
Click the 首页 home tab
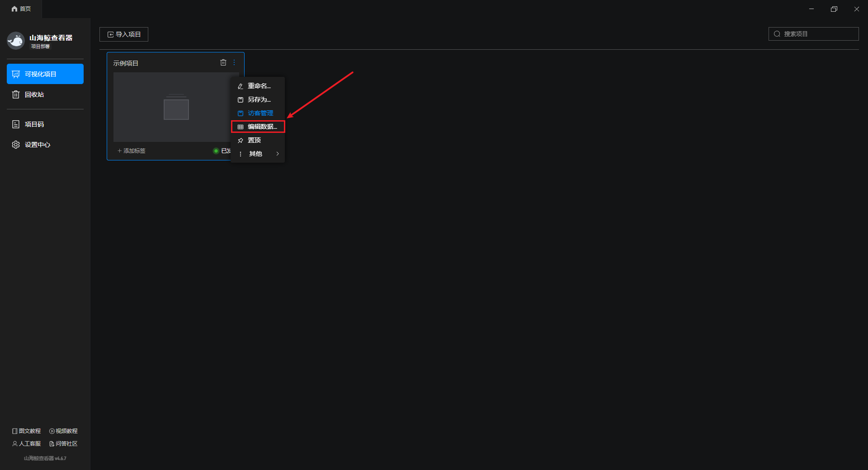21,9
